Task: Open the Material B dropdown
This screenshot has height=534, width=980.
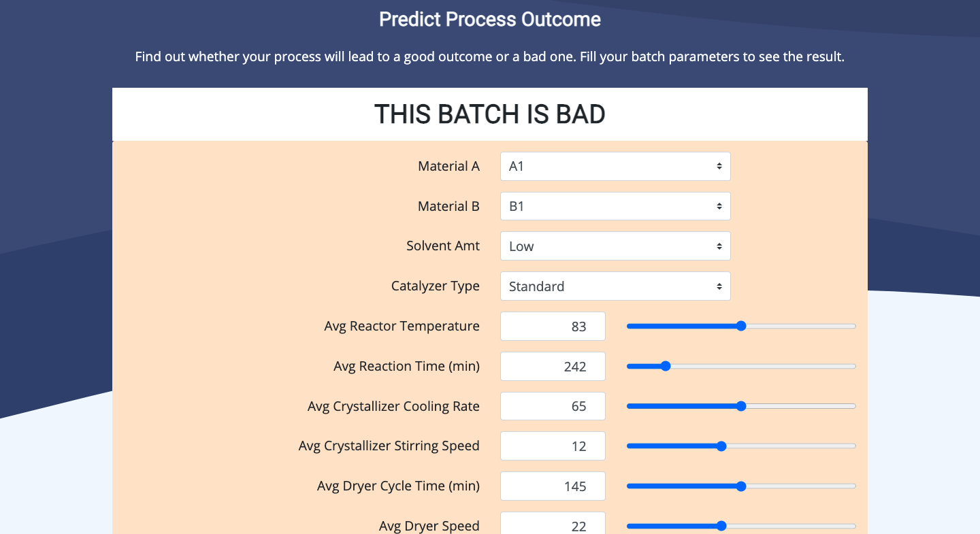Action: pyautogui.click(x=615, y=206)
